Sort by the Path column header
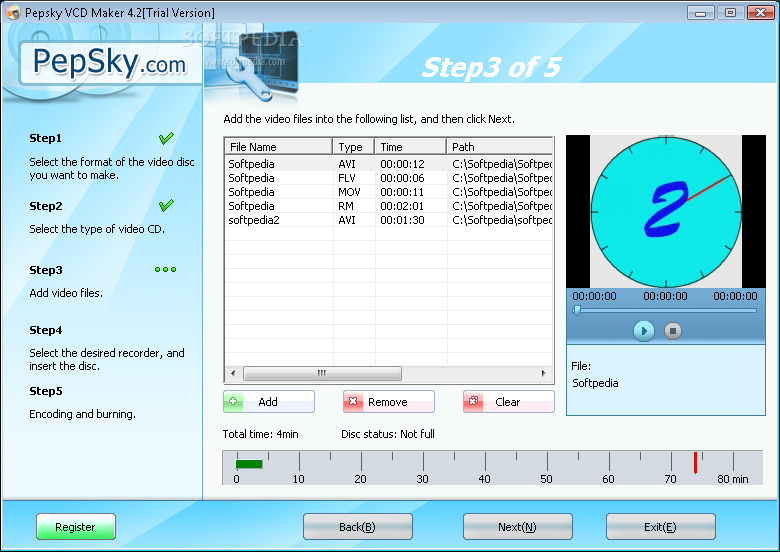The image size is (780, 552). 499,147
